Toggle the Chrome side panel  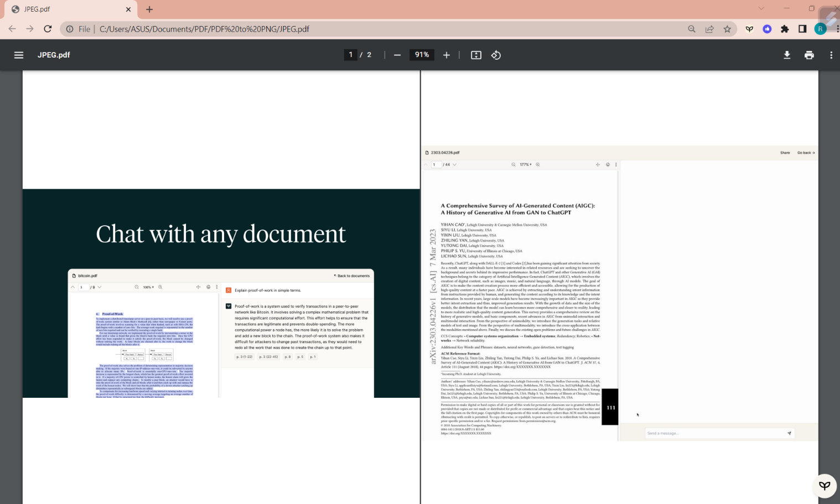tap(802, 29)
